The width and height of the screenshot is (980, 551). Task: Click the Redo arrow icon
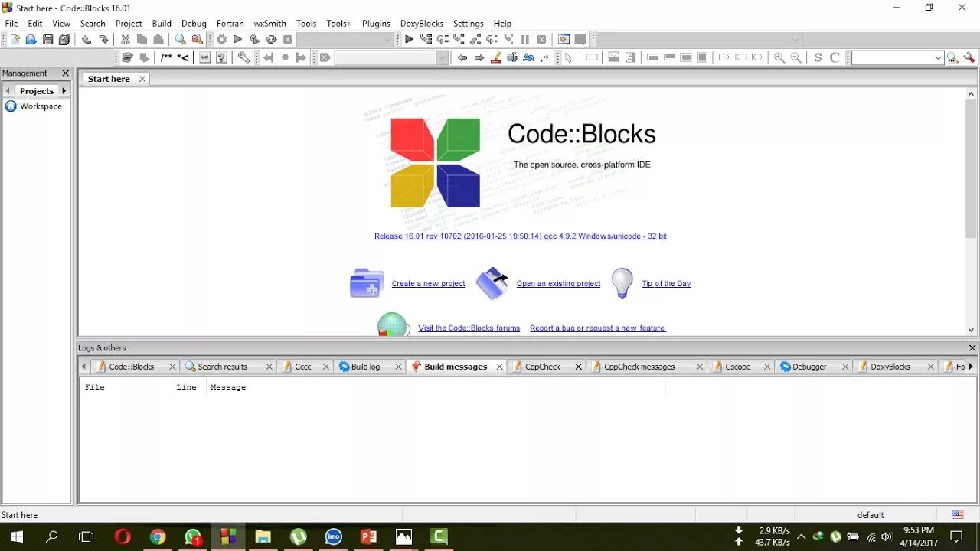click(103, 40)
